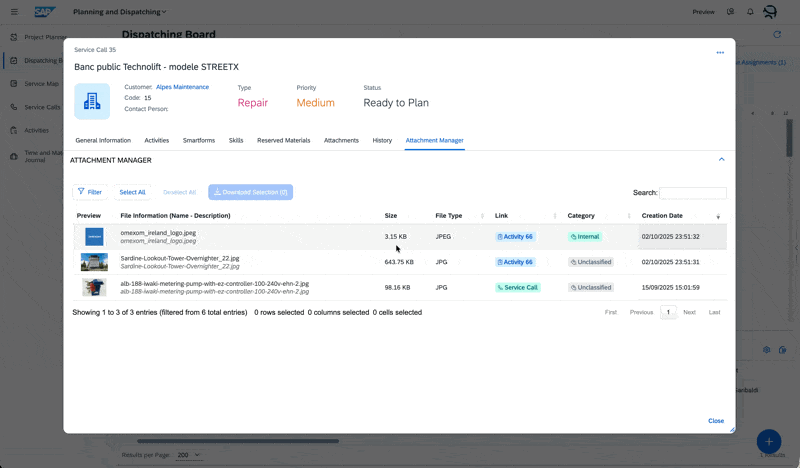Sort by File Type column header

tap(449, 216)
